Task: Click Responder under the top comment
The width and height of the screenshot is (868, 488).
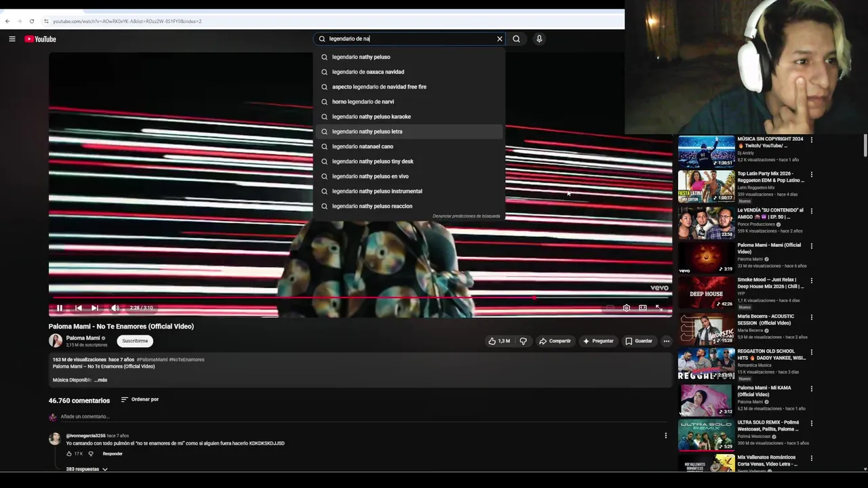Action: (113, 453)
